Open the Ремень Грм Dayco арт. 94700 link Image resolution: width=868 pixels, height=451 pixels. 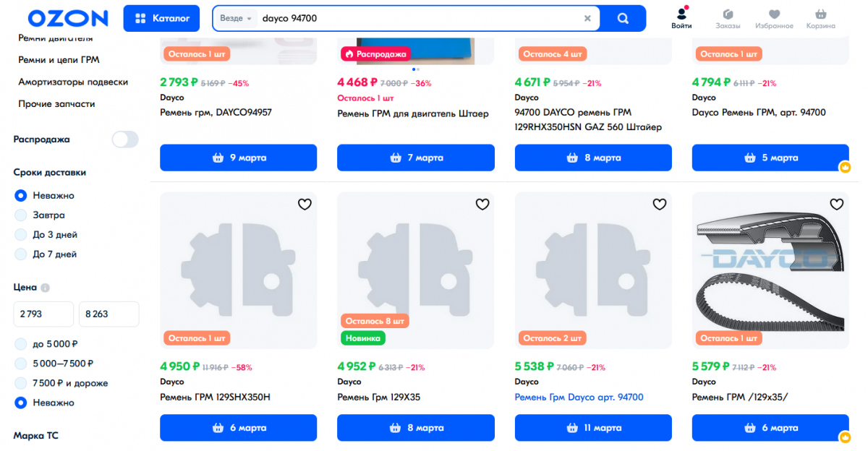(x=579, y=397)
